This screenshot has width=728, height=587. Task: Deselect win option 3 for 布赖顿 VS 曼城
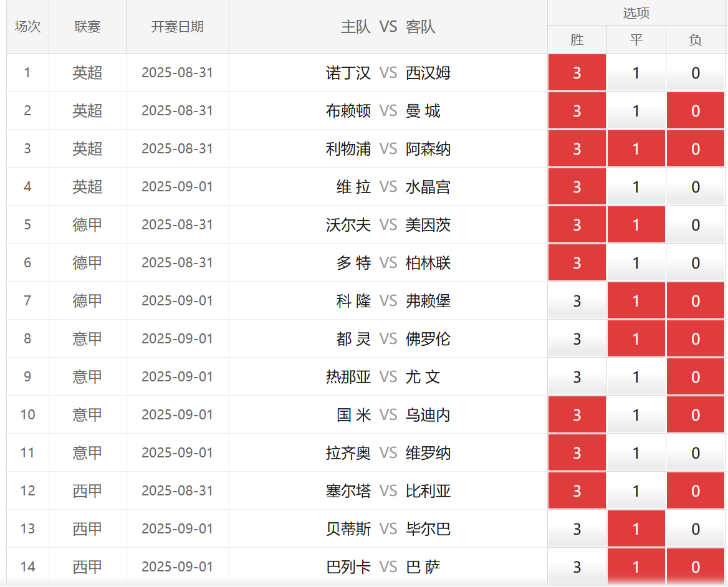coord(577,111)
